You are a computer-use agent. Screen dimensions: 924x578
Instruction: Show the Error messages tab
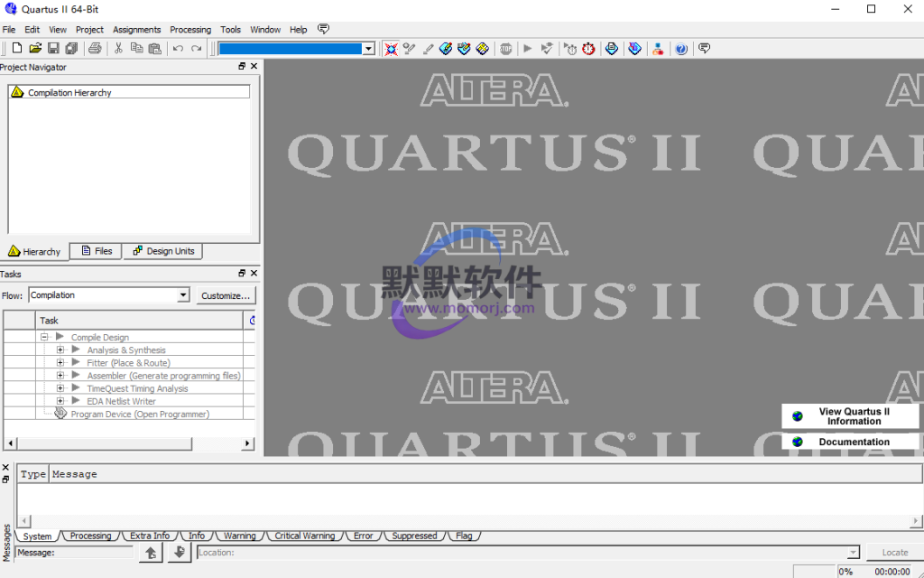pyautogui.click(x=363, y=536)
